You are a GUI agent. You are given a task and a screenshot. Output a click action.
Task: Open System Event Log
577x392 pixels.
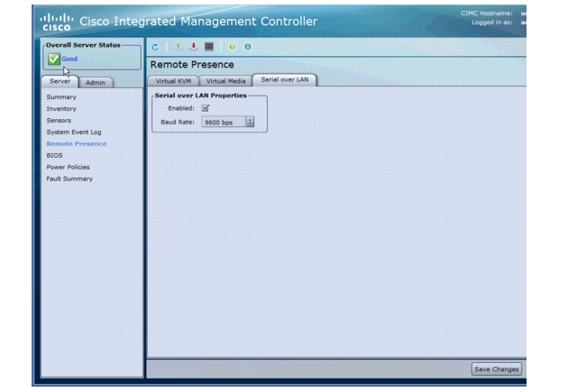[x=74, y=132]
